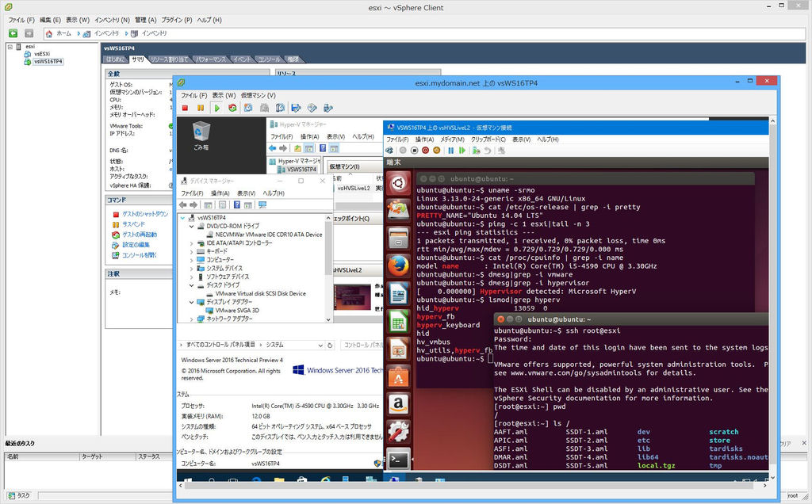
Task: Open Ubuntu Dash home button in launcher
Action: 398,183
